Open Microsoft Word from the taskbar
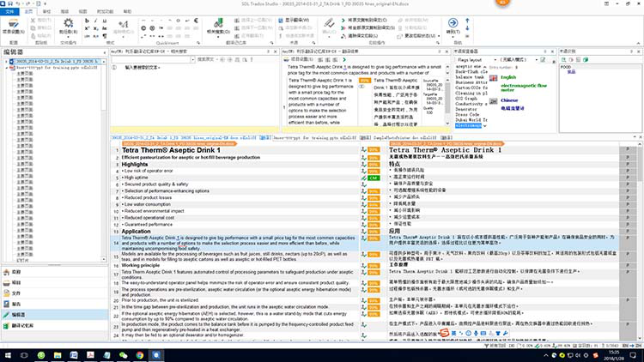The width and height of the screenshot is (644, 362). point(74,355)
